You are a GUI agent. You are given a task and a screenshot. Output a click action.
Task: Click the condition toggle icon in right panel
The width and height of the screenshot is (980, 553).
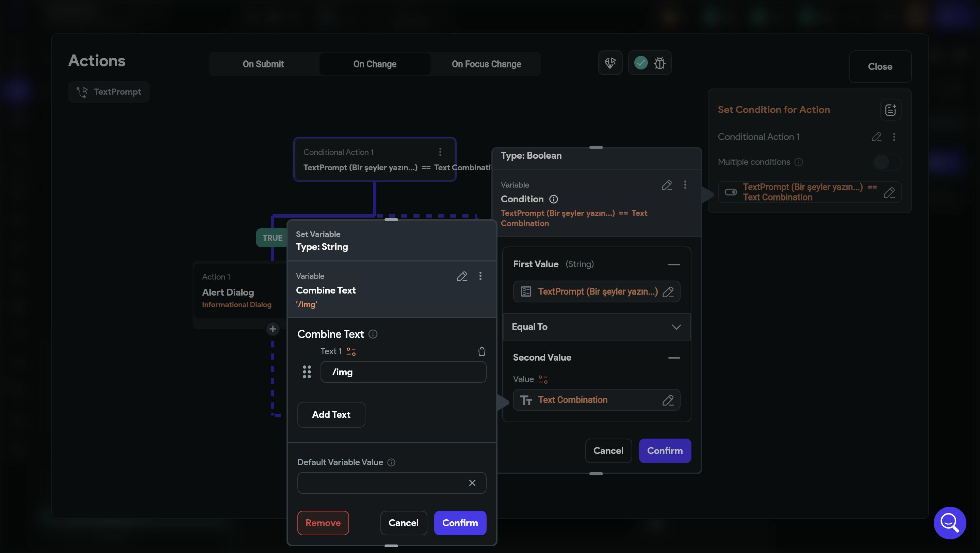tap(731, 192)
